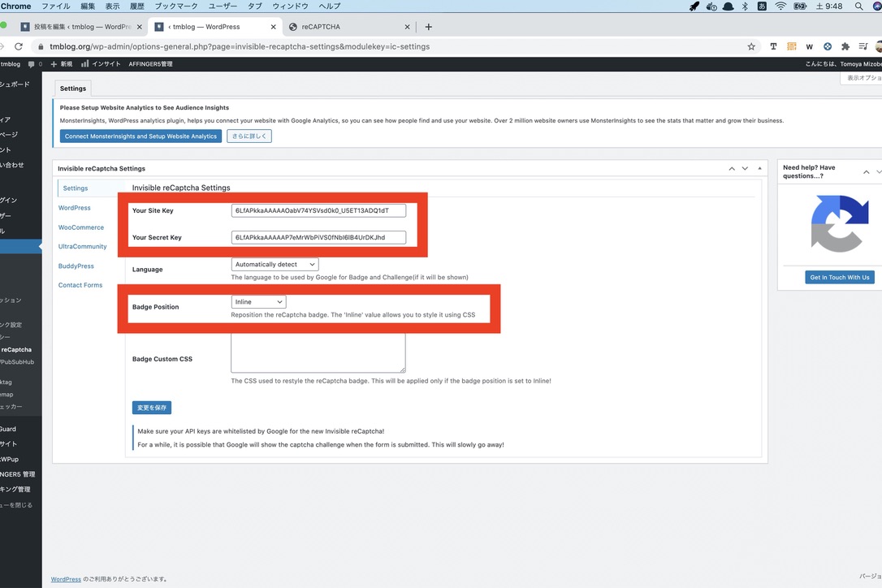The width and height of the screenshot is (882, 588).
Task: Click the Your Secret Key input field
Action: (318, 237)
